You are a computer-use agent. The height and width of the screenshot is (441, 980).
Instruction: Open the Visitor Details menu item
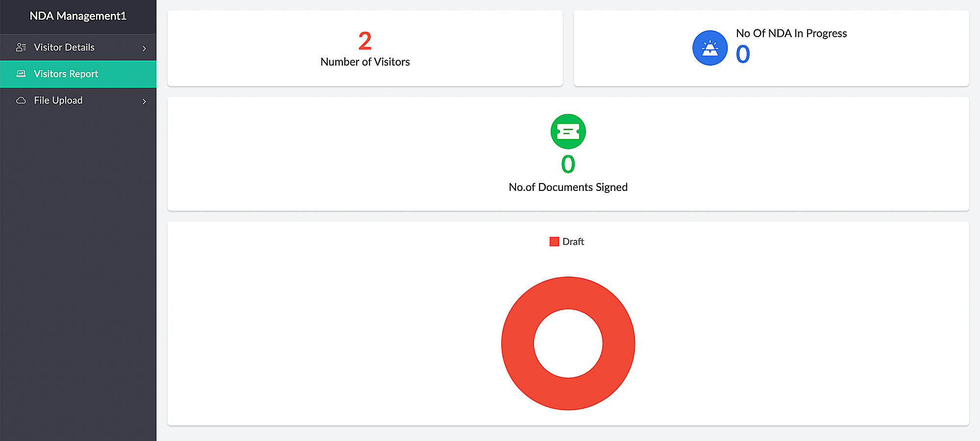64,47
